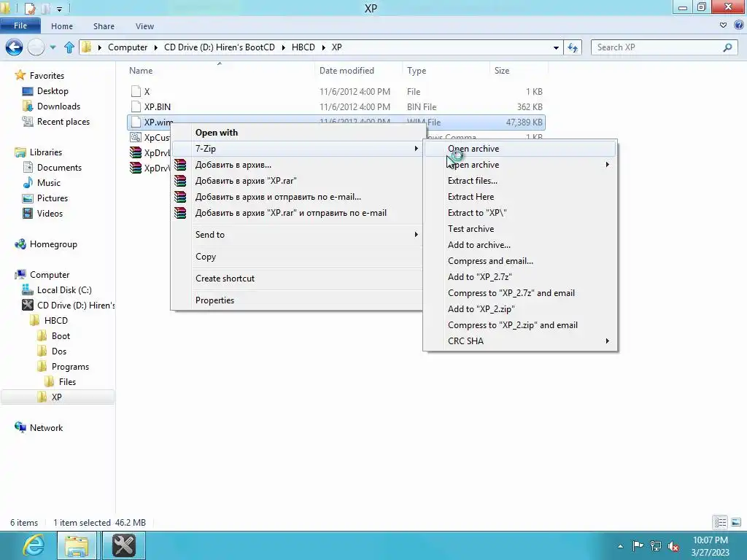Open the File ribbon tab

(x=20, y=26)
